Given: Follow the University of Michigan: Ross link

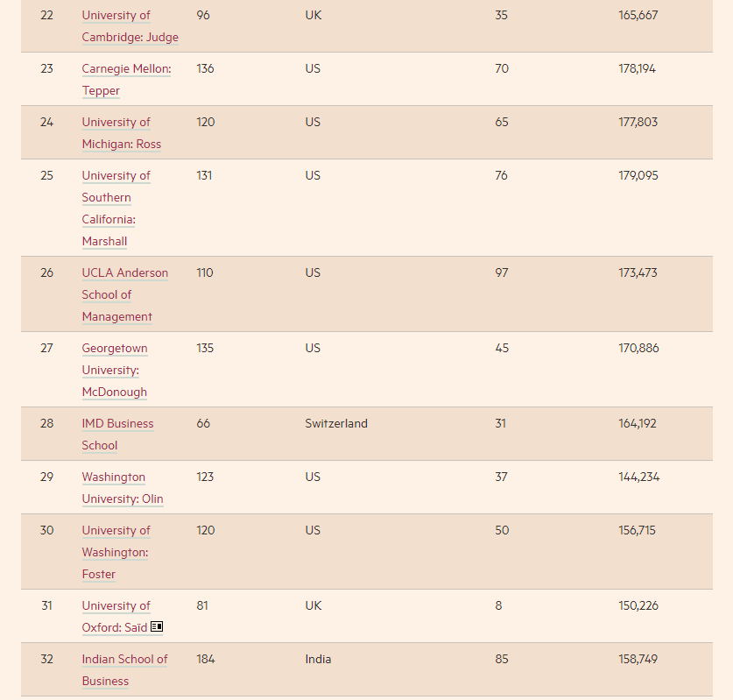Looking at the screenshot, I should (x=121, y=133).
